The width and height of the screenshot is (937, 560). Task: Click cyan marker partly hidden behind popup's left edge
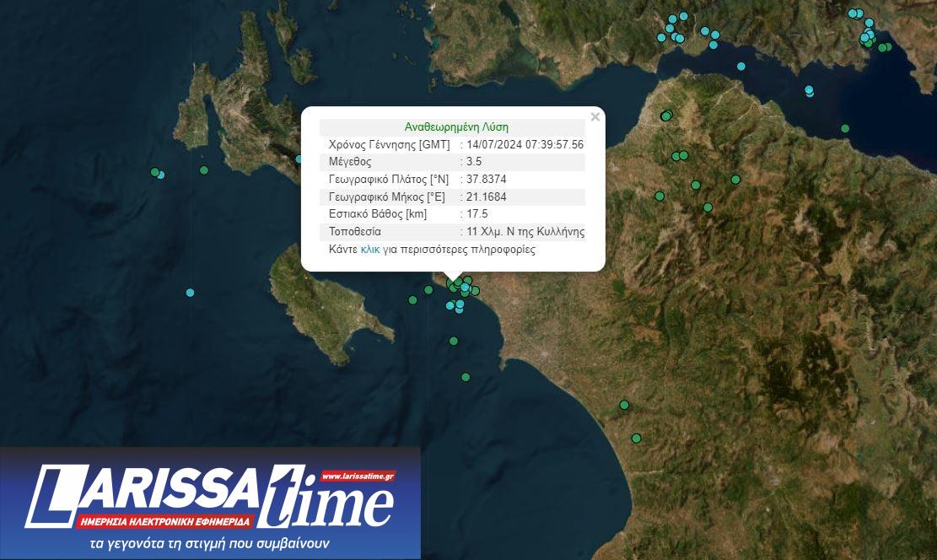pyautogui.click(x=299, y=159)
